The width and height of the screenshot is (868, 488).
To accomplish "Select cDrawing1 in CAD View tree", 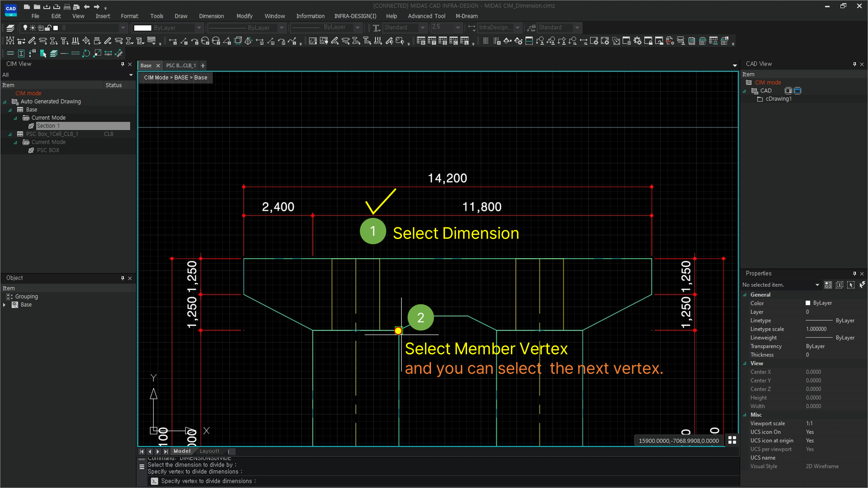I will click(778, 99).
